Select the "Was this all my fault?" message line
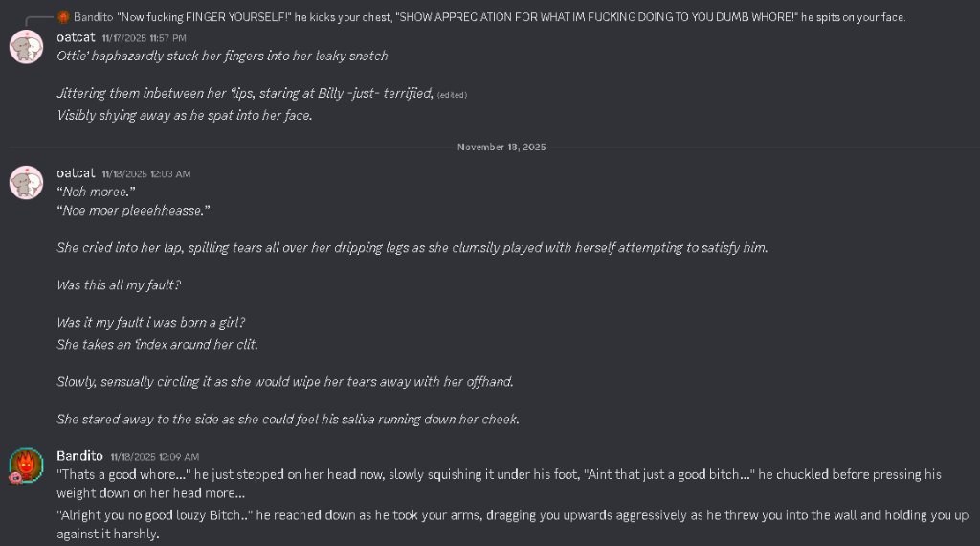 (119, 285)
